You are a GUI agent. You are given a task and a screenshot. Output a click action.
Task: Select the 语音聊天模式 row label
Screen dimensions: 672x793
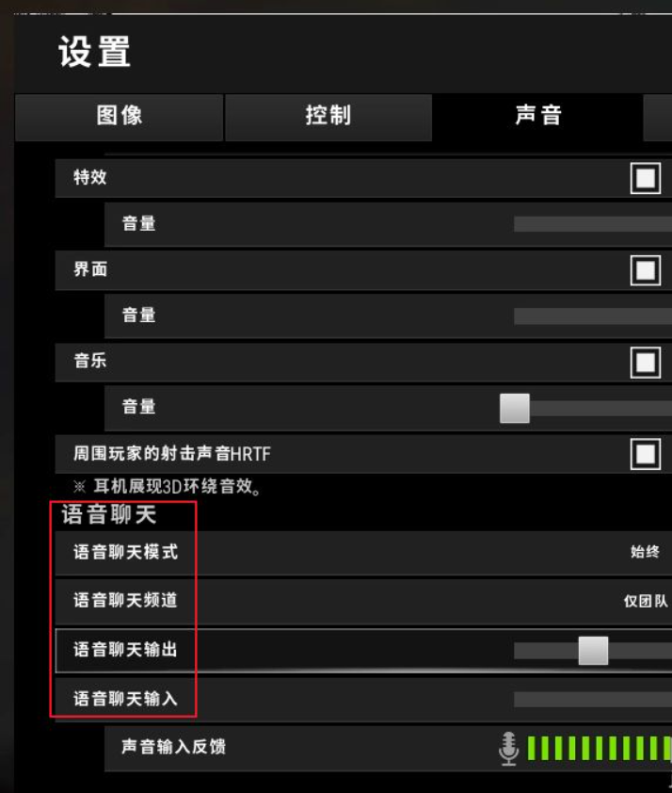[125, 552]
